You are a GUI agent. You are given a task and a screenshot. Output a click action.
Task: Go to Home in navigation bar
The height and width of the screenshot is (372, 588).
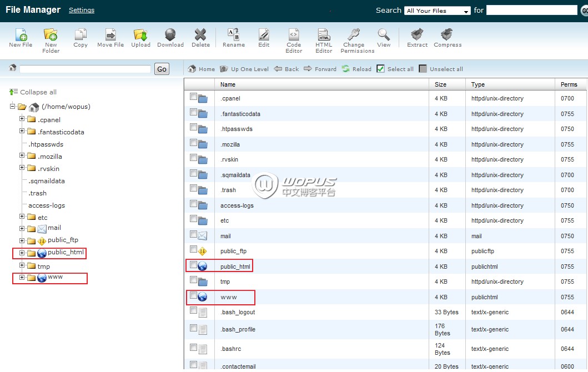[x=202, y=69]
